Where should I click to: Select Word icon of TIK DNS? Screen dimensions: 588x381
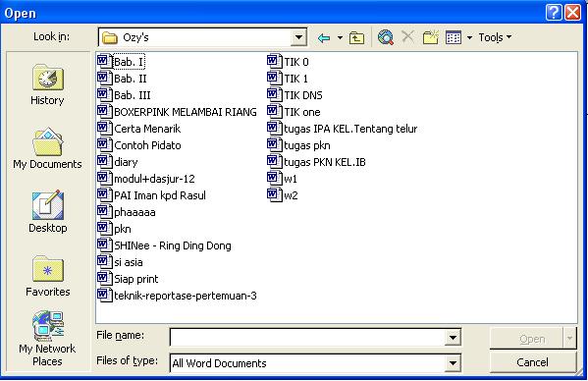[x=275, y=94]
